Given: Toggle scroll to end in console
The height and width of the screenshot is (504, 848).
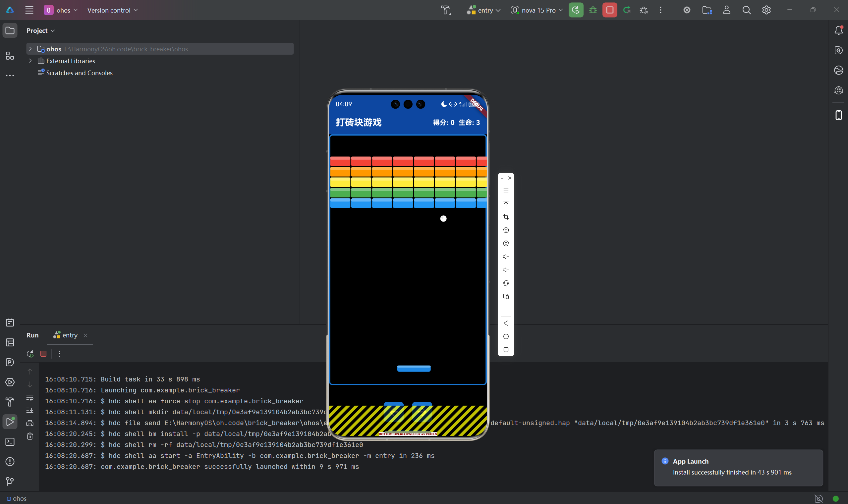Looking at the screenshot, I should point(30,410).
